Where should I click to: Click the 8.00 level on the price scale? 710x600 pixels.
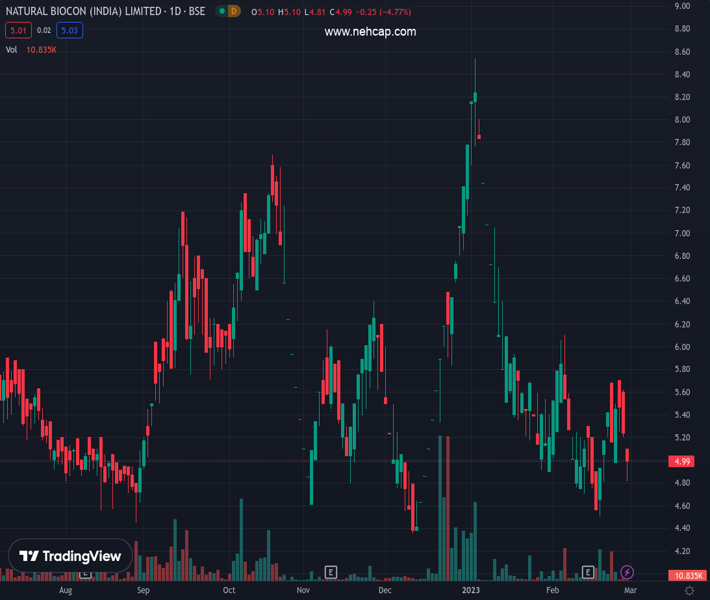[683, 120]
